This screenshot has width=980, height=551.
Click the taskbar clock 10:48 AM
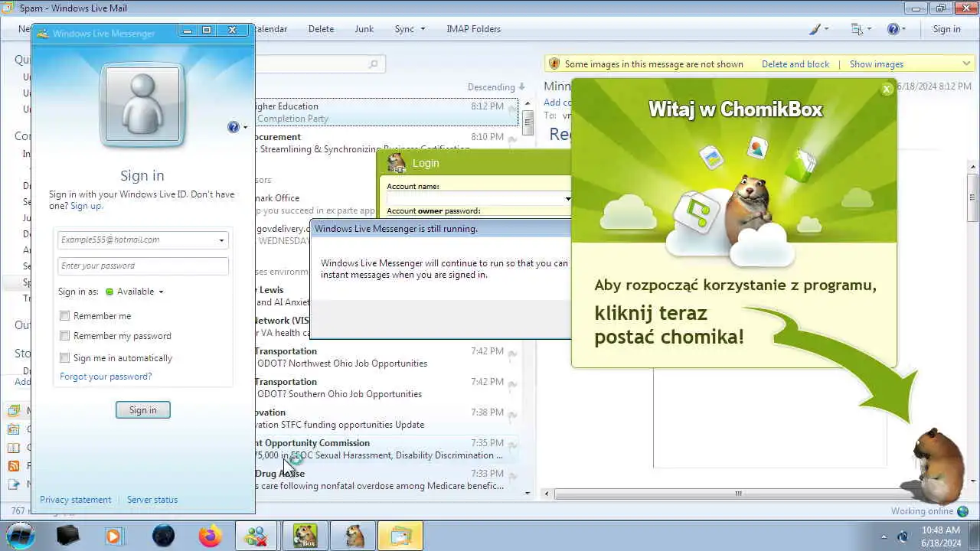pyautogui.click(x=941, y=530)
